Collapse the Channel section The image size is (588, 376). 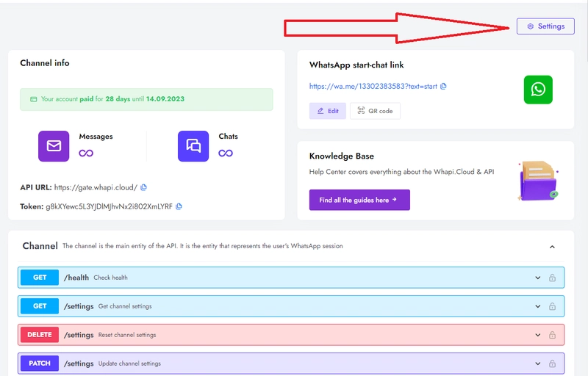coord(552,247)
